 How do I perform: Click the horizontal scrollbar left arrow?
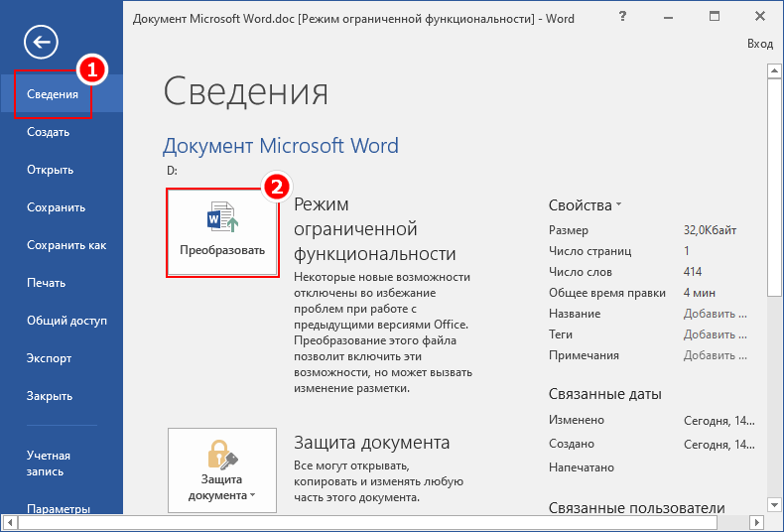(9, 523)
